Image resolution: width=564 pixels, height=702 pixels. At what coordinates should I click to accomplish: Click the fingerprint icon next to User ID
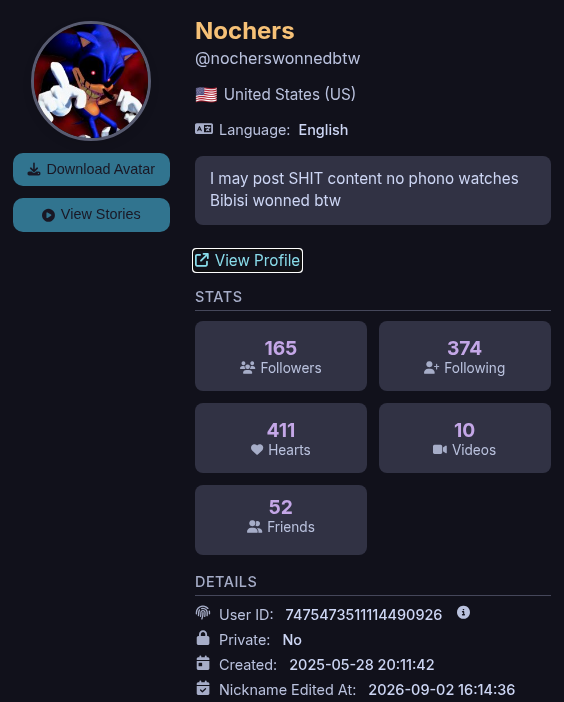(x=203, y=612)
